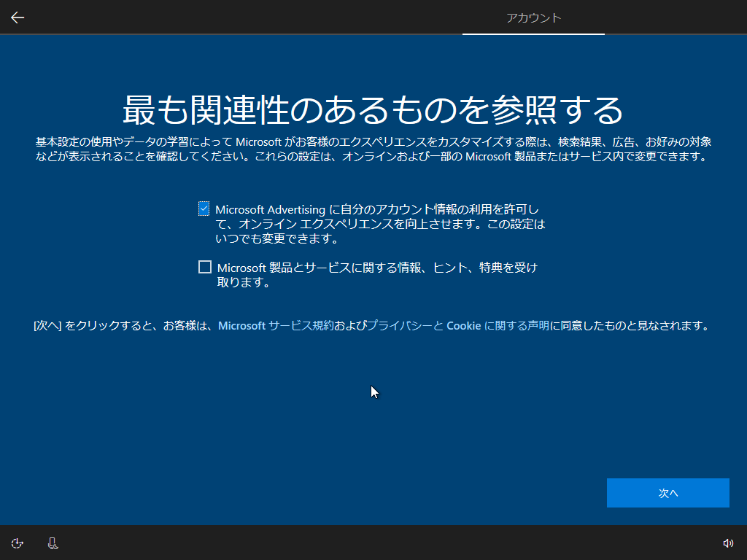Proceed to the next step via 次へ
The width and height of the screenshot is (747, 560).
point(667,492)
